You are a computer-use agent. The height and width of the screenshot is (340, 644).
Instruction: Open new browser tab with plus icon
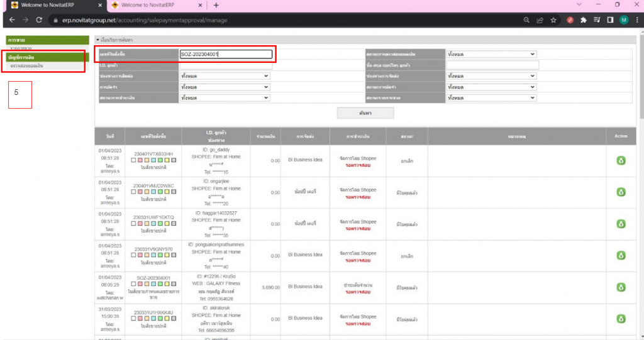coord(216,5)
